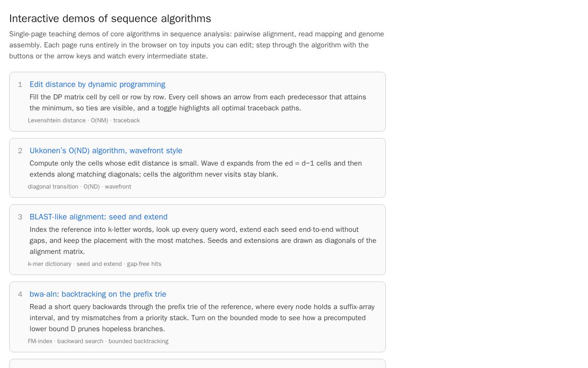Click the bwa-aln card description paragraph
The image size is (588, 368).
click(202, 318)
